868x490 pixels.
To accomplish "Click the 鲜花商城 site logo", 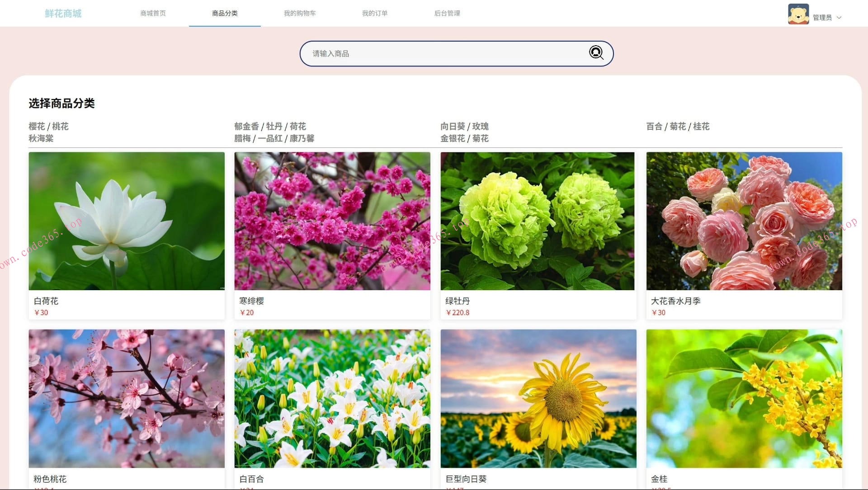I will tap(63, 14).
